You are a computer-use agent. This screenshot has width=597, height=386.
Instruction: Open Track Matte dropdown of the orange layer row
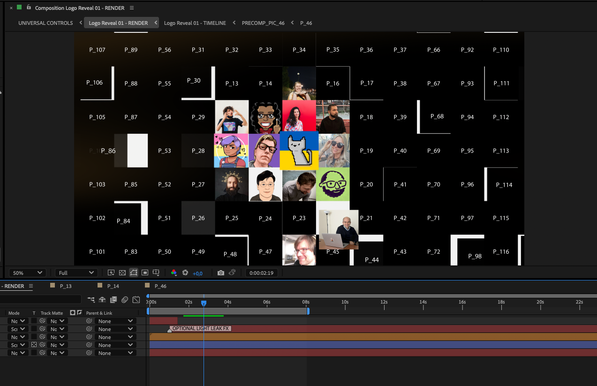pos(57,337)
